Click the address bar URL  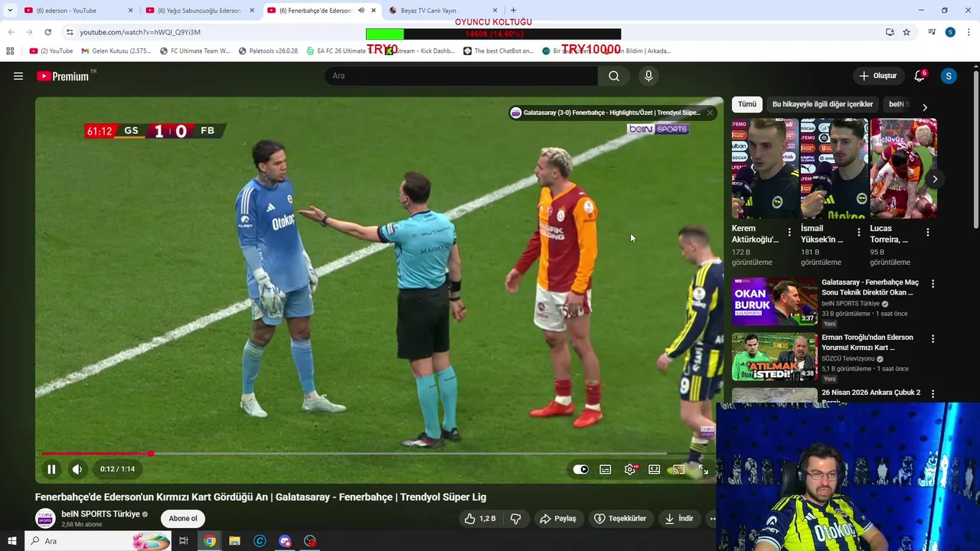[x=140, y=32]
